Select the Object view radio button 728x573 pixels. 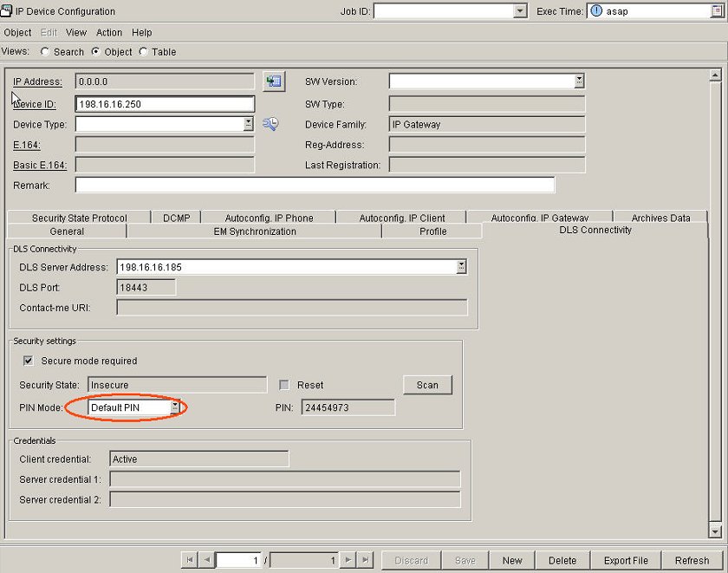click(95, 51)
